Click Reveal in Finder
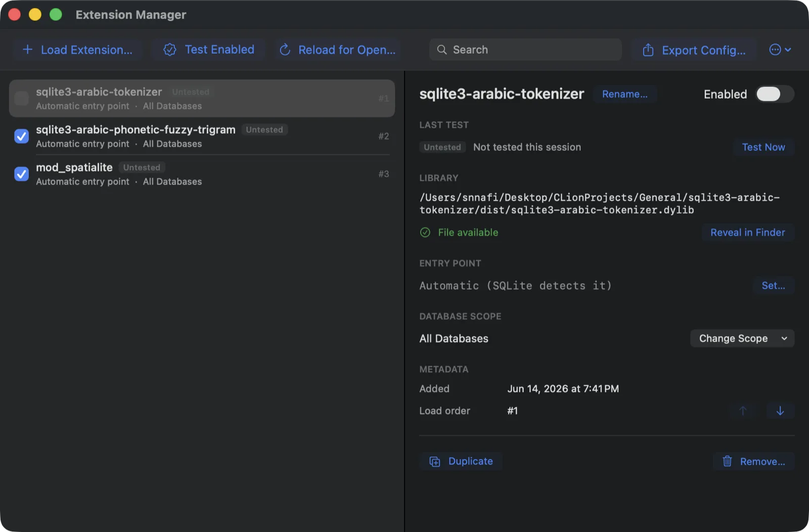This screenshot has width=809, height=532. pyautogui.click(x=747, y=232)
